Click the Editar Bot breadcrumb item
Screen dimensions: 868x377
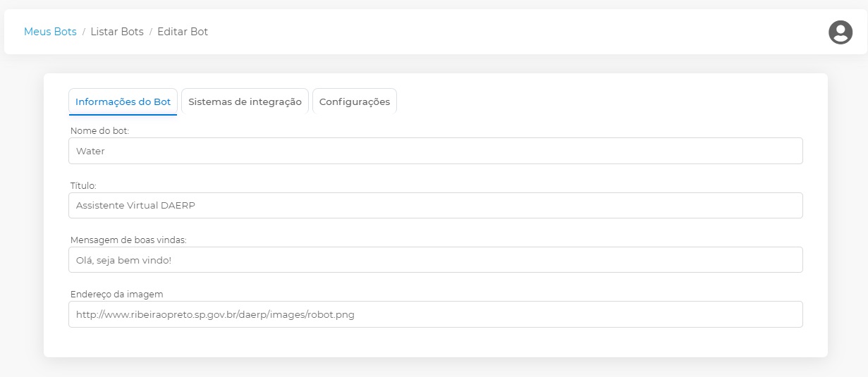click(183, 32)
